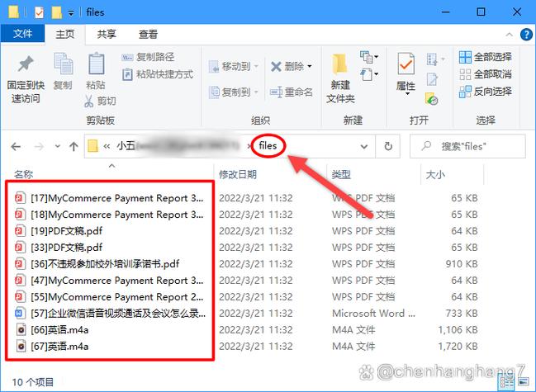This screenshot has height=392, width=536.
Task: Click the PDF icon of [19]PDF文稿.pdf
Action: coord(20,231)
